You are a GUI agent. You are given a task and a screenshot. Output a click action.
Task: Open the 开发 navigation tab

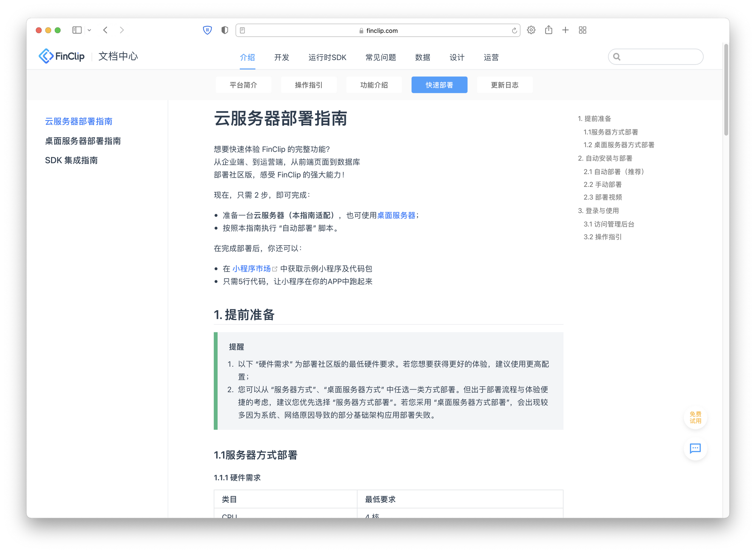[282, 57]
